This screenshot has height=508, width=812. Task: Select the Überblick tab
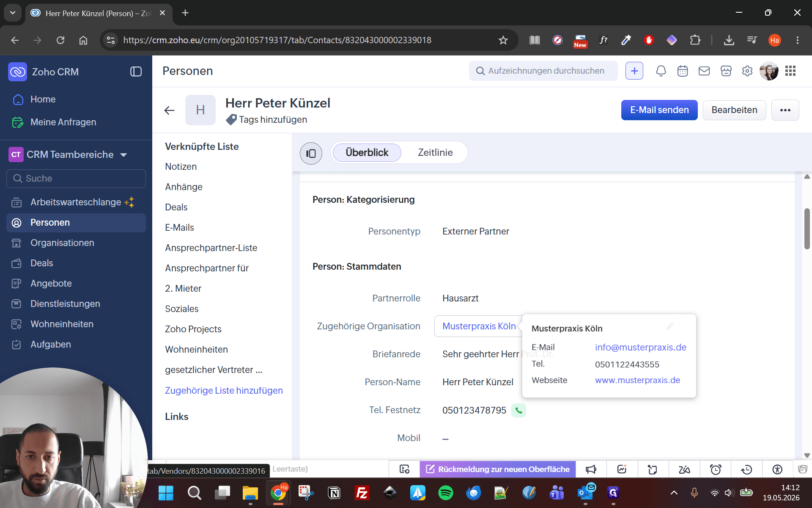(x=367, y=152)
